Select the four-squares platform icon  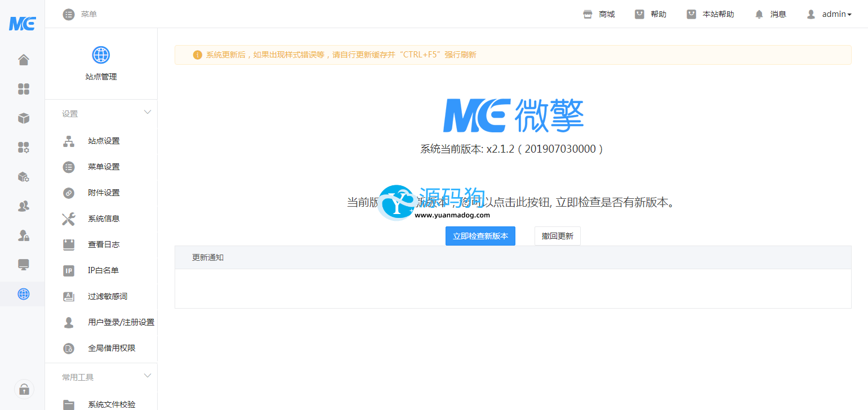pyautogui.click(x=23, y=89)
